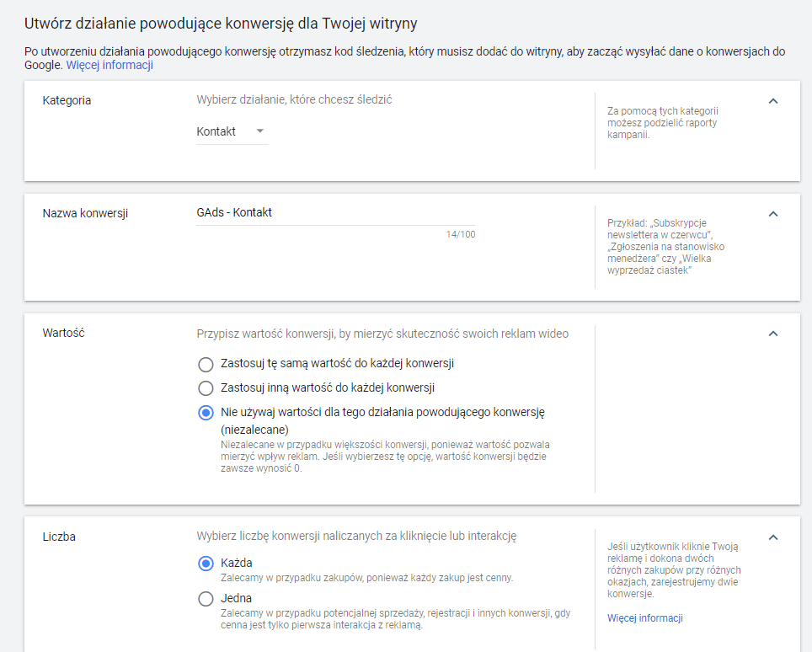
Task: Click the Kategoria section label
Action: [x=67, y=100]
